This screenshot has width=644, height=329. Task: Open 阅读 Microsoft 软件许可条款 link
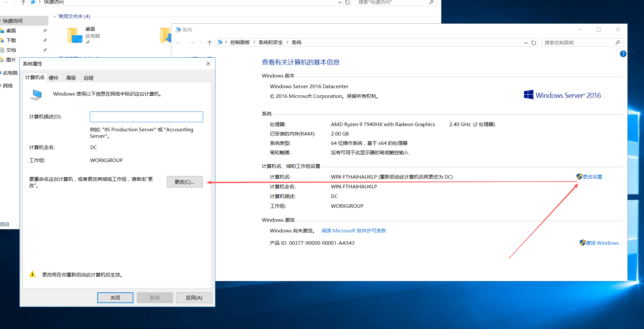click(x=354, y=230)
